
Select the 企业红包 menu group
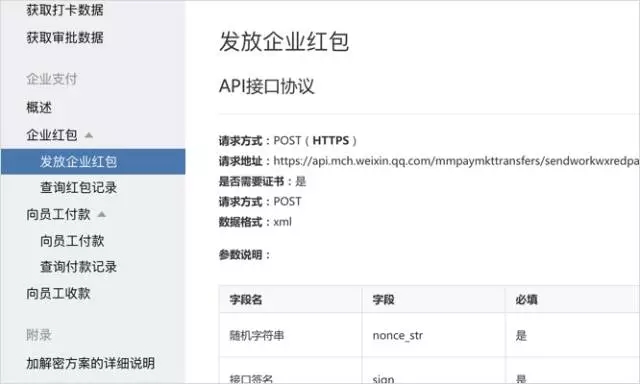tap(52, 135)
